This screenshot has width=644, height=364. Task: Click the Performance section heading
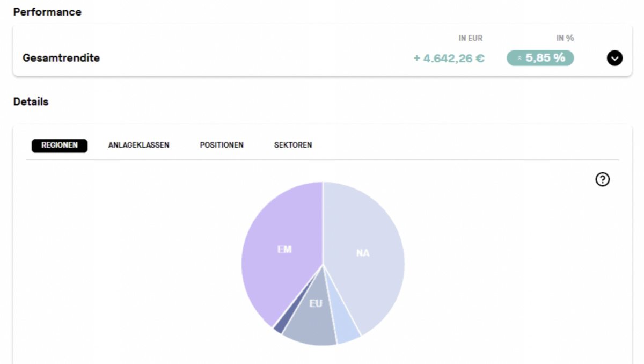pyautogui.click(x=47, y=11)
